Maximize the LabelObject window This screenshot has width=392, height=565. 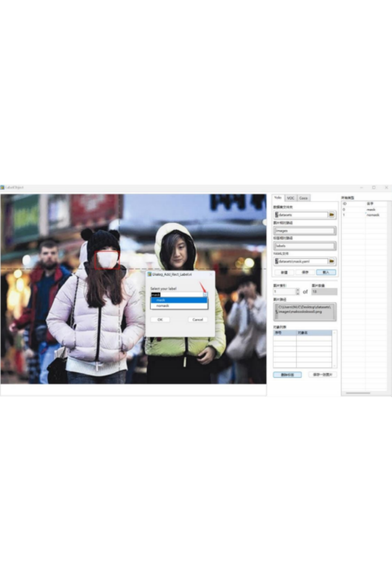[x=373, y=187]
